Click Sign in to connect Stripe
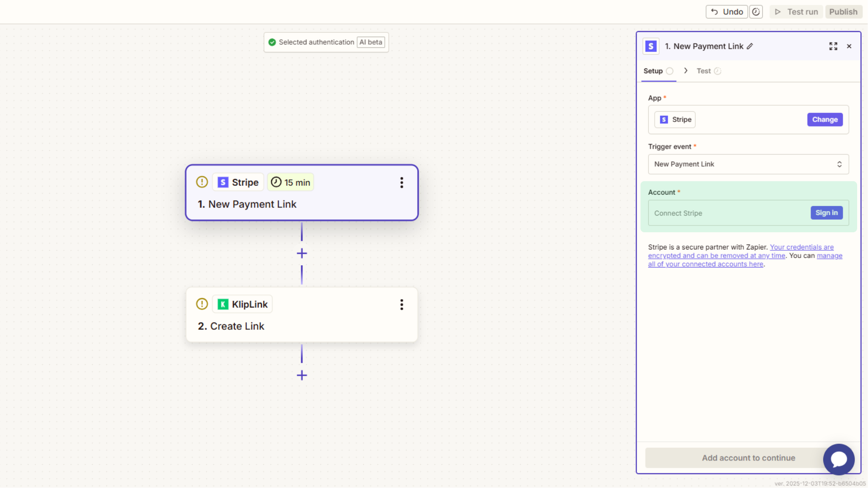868x488 pixels. coord(826,212)
